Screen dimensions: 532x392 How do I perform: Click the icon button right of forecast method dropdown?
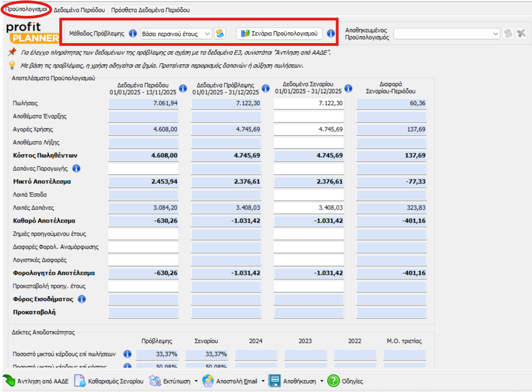(220, 34)
